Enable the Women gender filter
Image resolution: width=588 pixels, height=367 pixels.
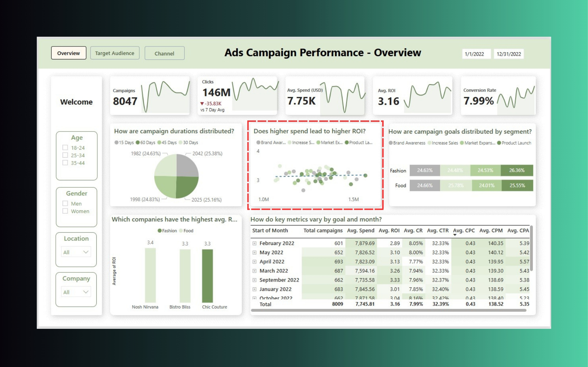point(65,211)
